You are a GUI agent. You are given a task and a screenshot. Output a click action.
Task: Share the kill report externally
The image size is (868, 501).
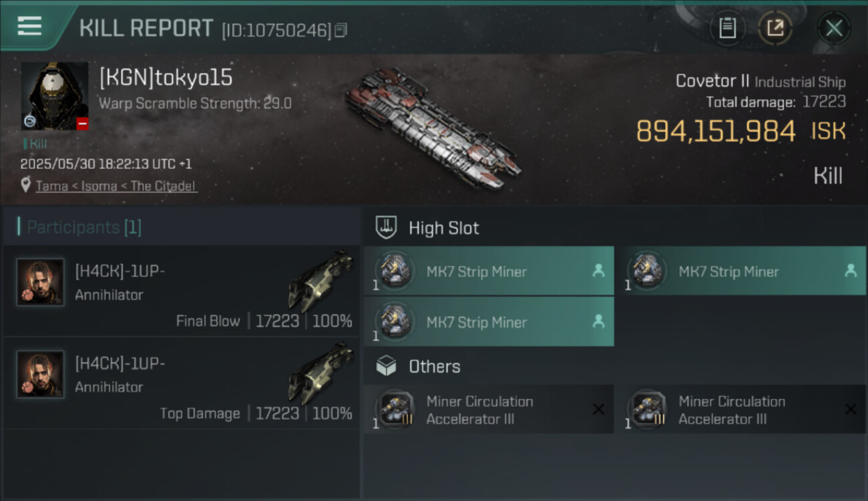point(775,28)
